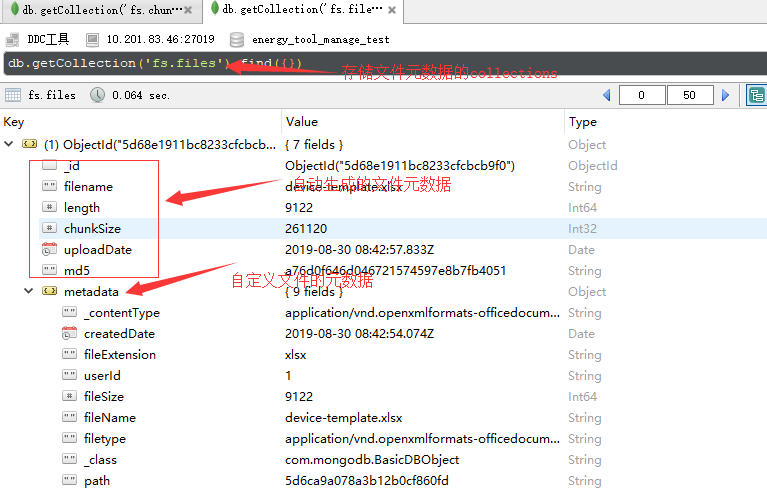Click the fileName value device-template.xlsx

click(x=343, y=418)
